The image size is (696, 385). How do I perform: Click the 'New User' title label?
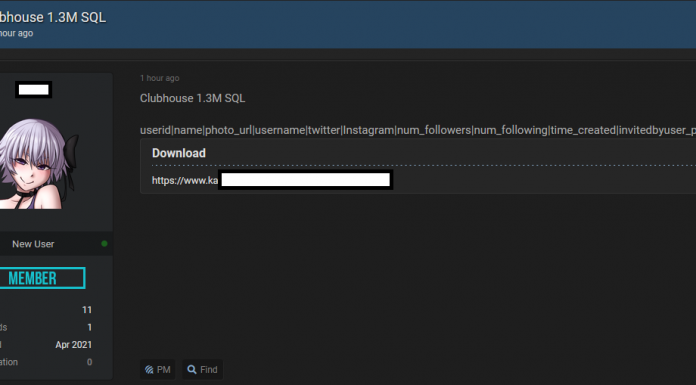pos(33,244)
